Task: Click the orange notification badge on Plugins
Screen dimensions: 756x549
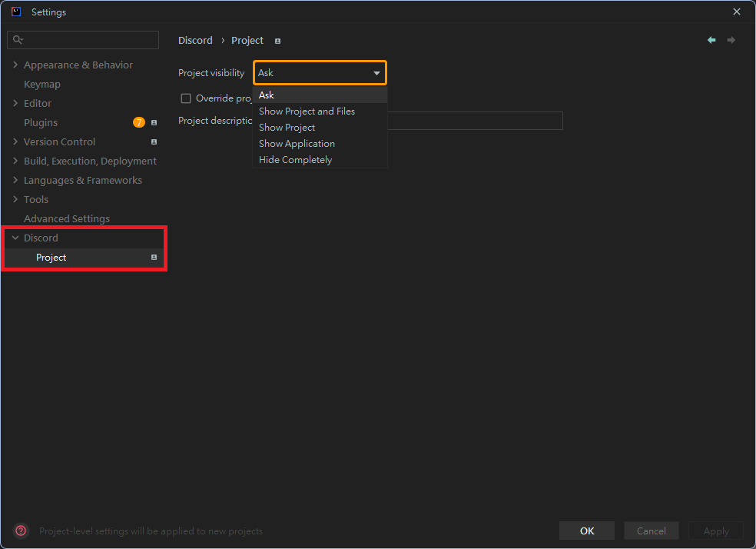Action: (138, 121)
